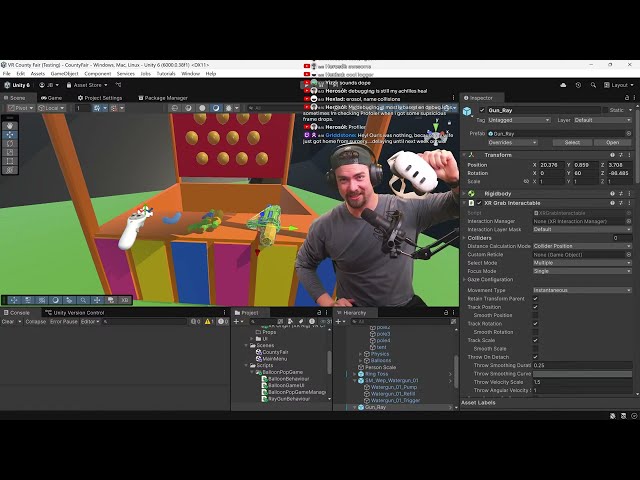Open the Pivot handle position dropdown
Viewport: 640px width, 480px height.
point(20,108)
